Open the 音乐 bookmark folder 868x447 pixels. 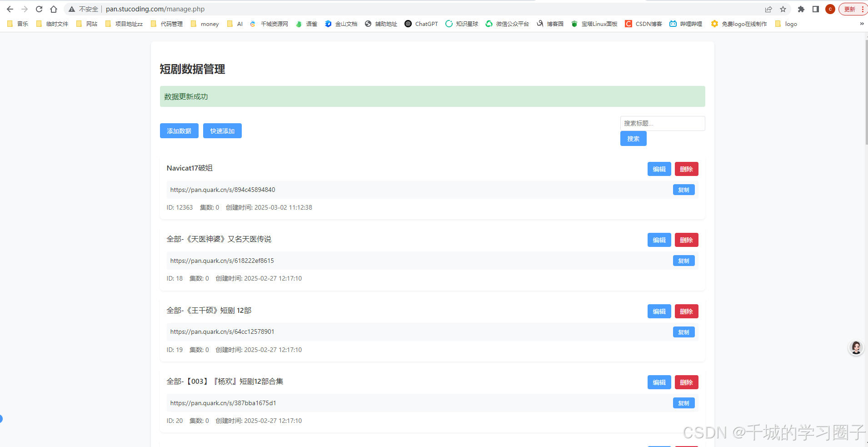point(18,24)
